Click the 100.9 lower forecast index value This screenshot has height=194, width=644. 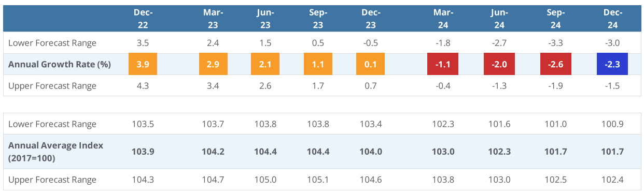click(612, 124)
